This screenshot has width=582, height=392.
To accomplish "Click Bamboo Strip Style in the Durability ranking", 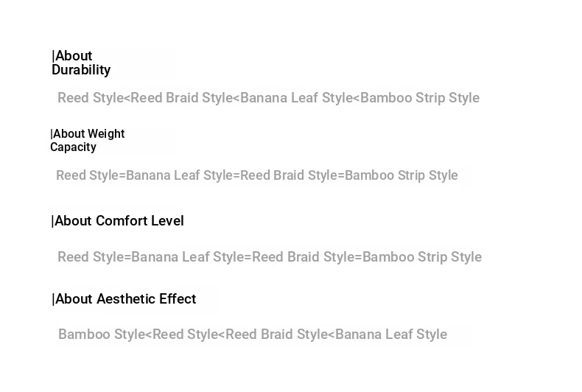I will tap(420, 98).
